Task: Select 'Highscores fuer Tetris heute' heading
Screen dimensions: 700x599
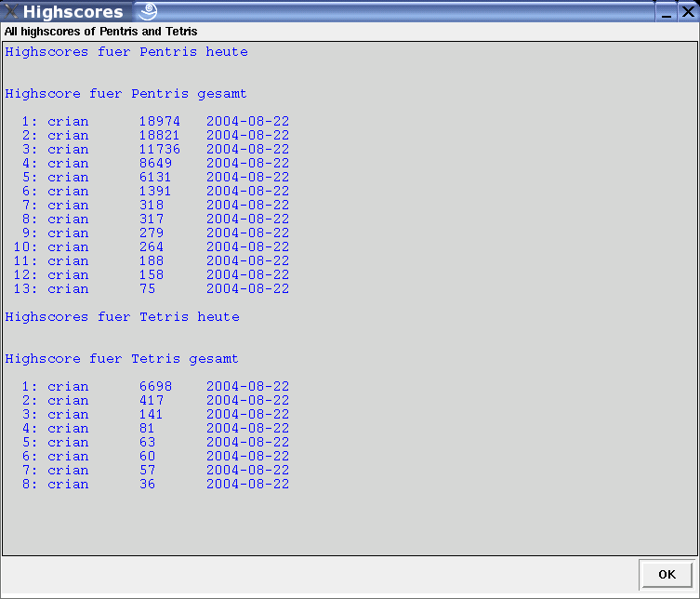Action: pos(123,316)
